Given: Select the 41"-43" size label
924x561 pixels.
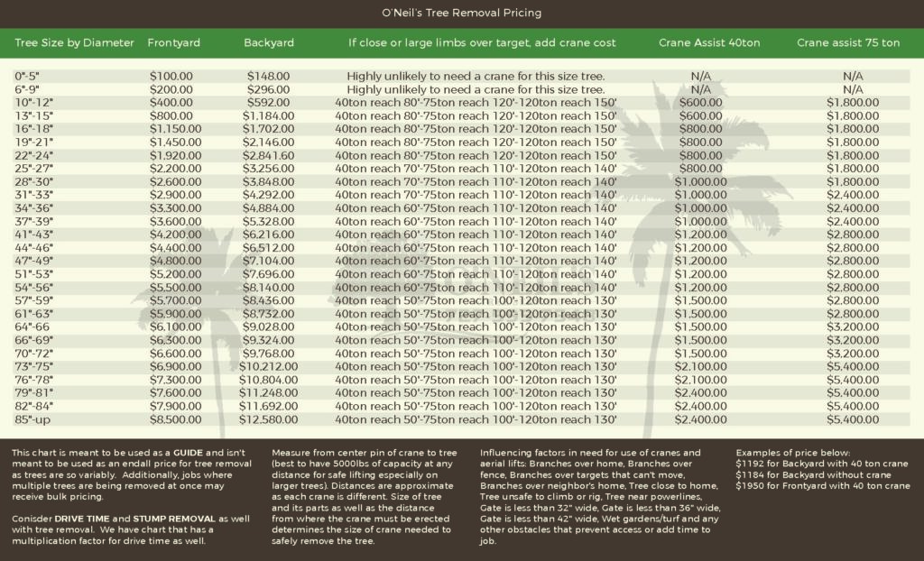Looking at the screenshot, I should pos(33,235).
